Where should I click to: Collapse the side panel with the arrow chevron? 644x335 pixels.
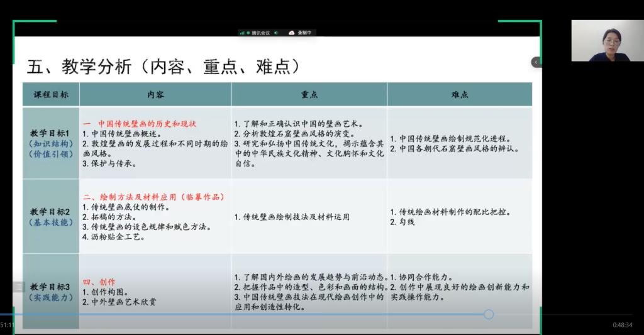click(536, 62)
